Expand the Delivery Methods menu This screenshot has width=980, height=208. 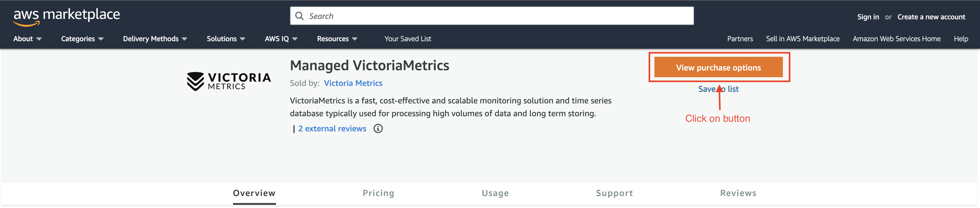point(155,39)
